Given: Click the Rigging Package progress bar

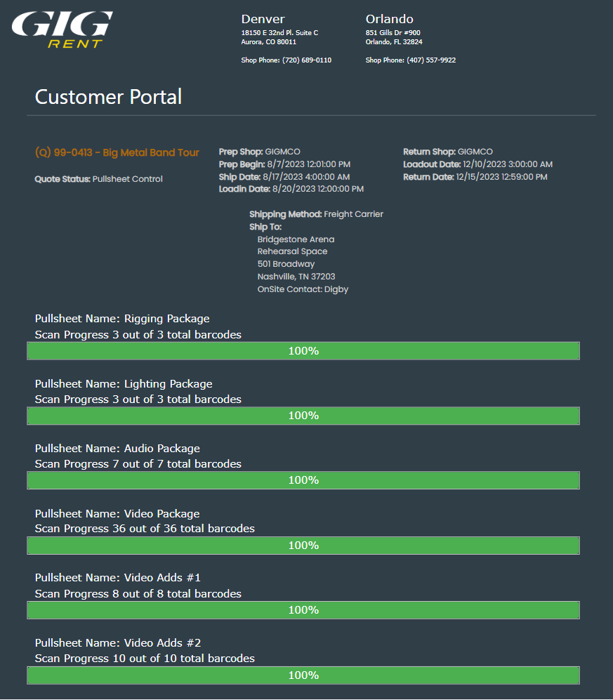Looking at the screenshot, I should pos(303,351).
